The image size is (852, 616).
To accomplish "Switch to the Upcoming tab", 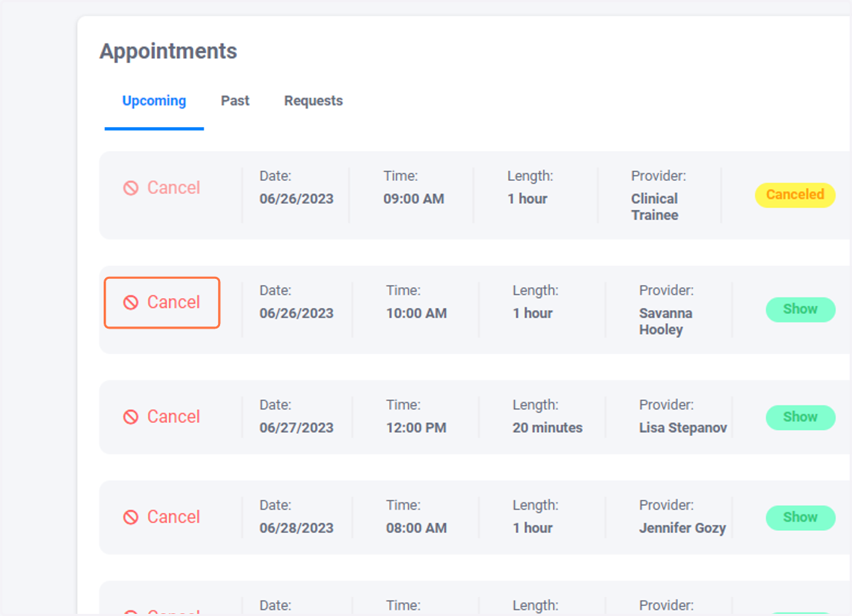I will (x=154, y=101).
